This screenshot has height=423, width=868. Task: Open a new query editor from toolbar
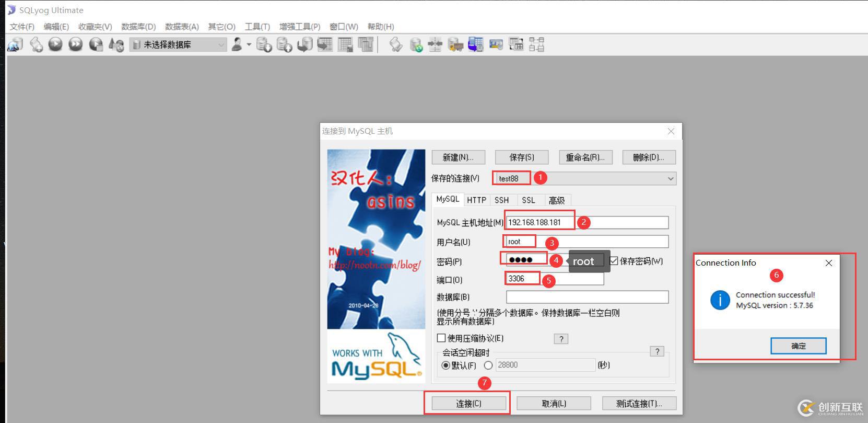(x=36, y=45)
